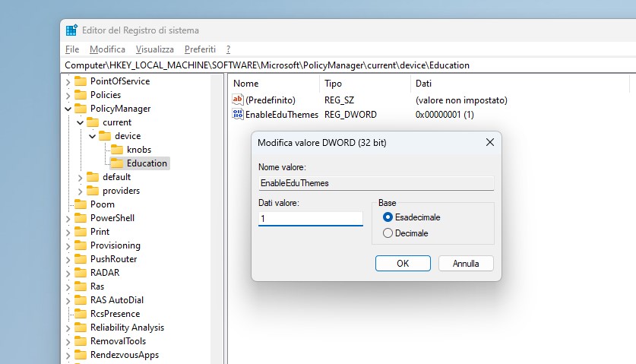Click the EnableEduThemes DWORD value icon
Viewport: 636px width, 364px height.
click(x=238, y=115)
